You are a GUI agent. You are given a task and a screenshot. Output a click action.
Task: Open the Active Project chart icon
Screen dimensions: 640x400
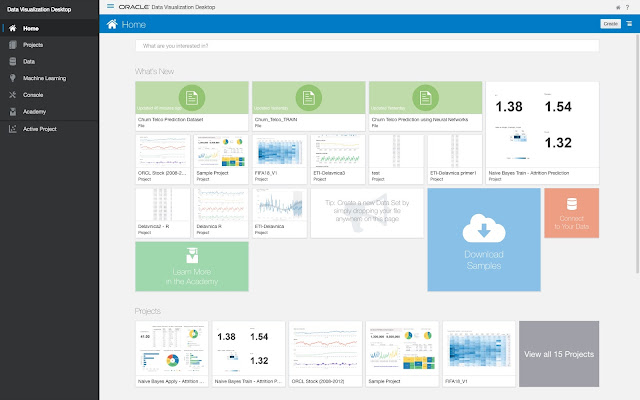(x=13, y=129)
